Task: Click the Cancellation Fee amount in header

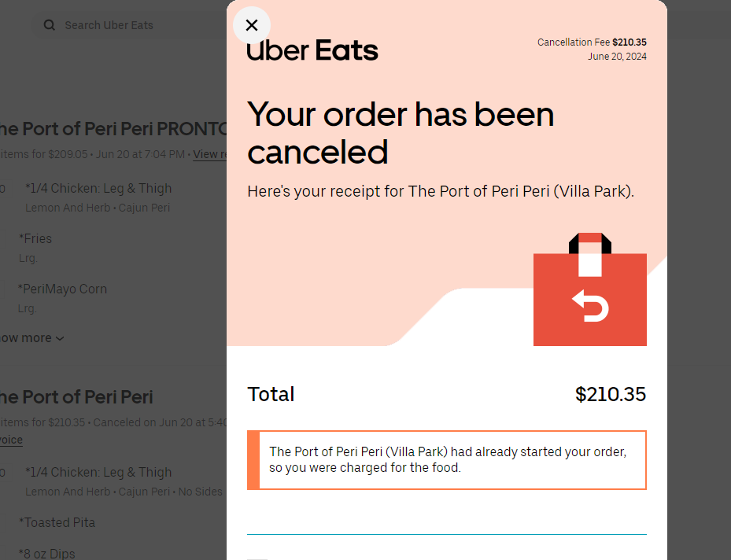Action: (629, 42)
